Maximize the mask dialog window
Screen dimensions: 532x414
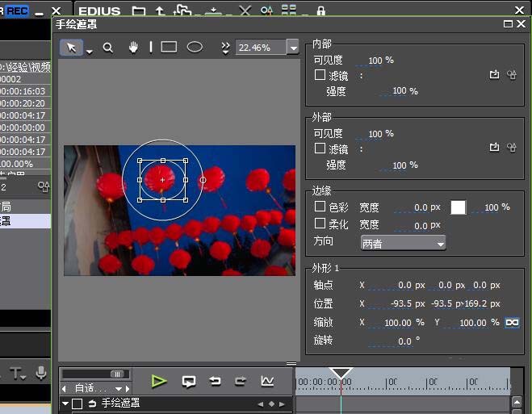pyautogui.click(x=508, y=23)
